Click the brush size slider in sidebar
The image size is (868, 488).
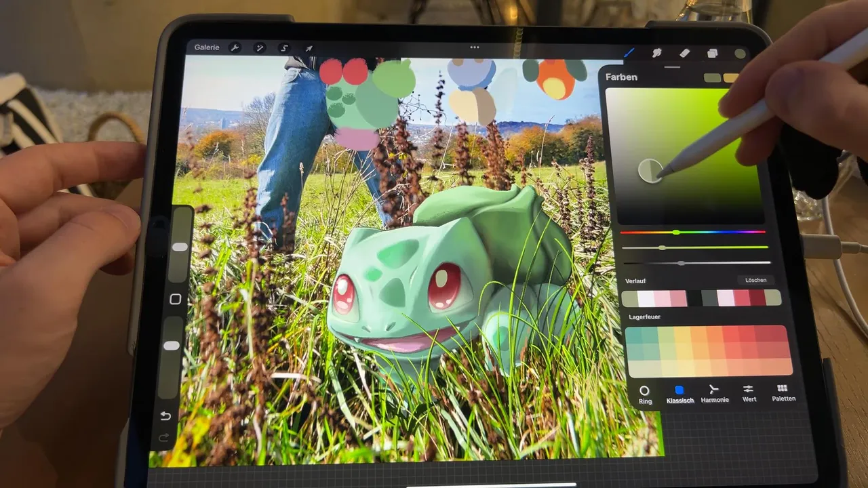coord(178,245)
